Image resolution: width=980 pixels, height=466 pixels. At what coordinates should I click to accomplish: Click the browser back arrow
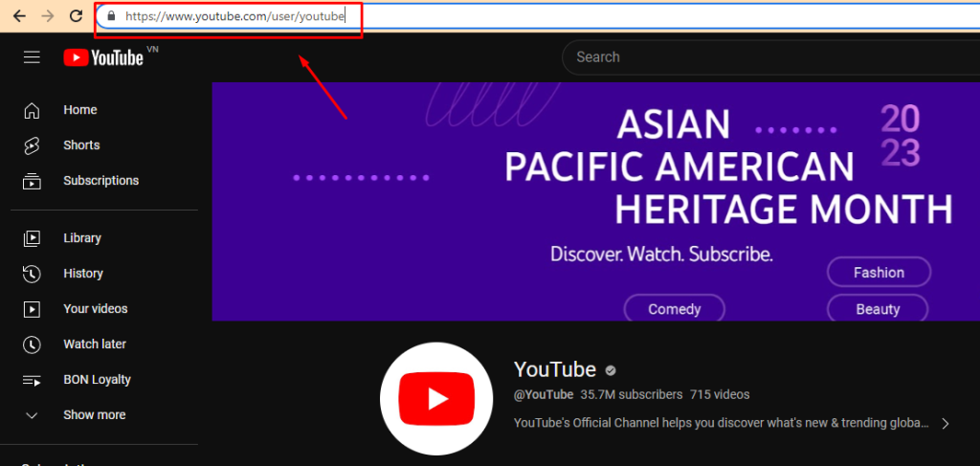[x=18, y=16]
